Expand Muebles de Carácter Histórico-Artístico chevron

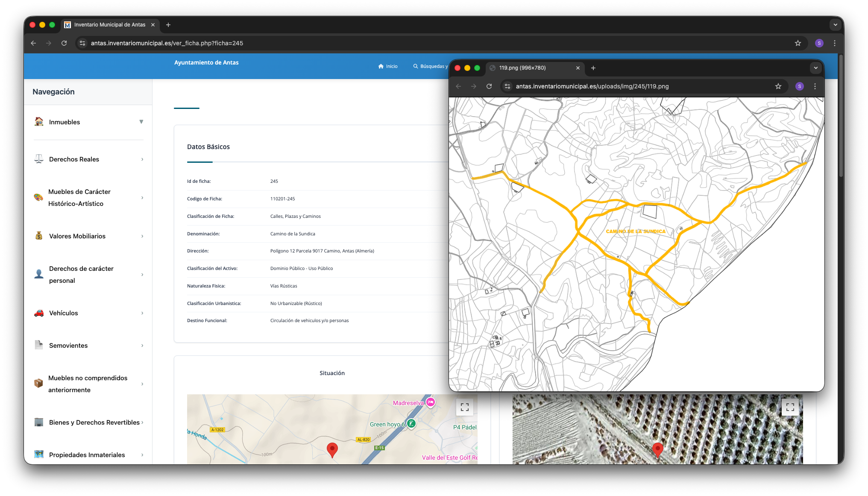[142, 197]
